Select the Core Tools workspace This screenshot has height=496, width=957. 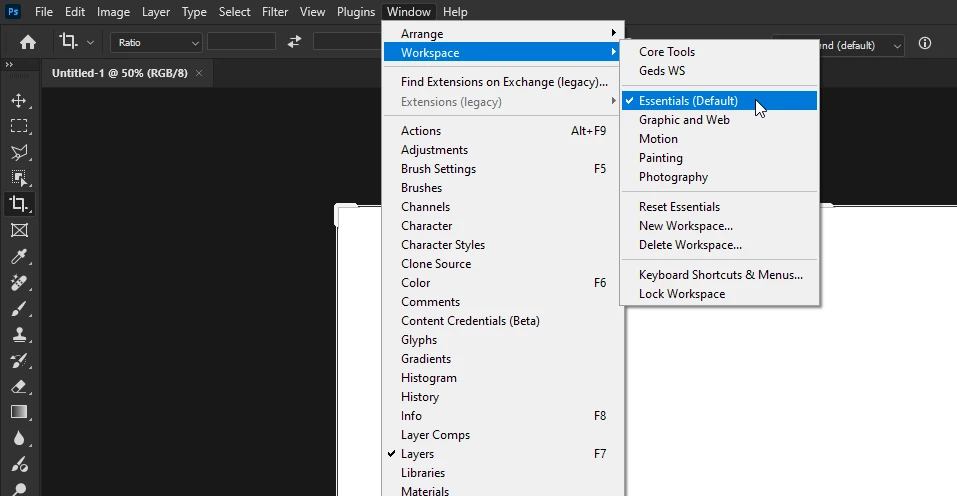pos(719,52)
